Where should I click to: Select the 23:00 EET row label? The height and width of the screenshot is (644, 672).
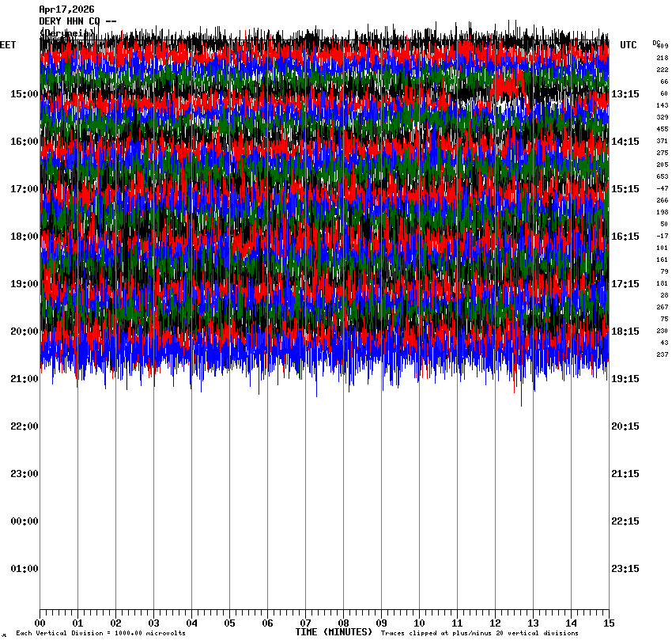click(x=24, y=474)
